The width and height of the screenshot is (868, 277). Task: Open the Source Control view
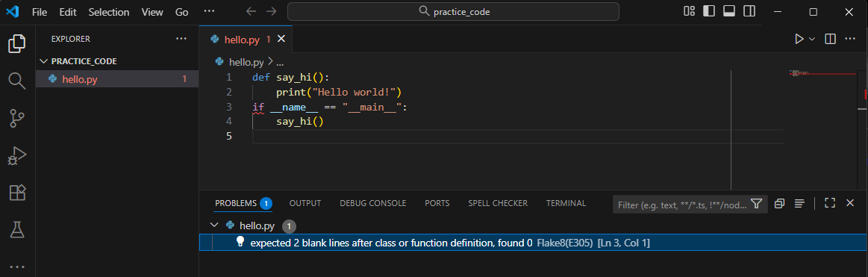(x=17, y=119)
